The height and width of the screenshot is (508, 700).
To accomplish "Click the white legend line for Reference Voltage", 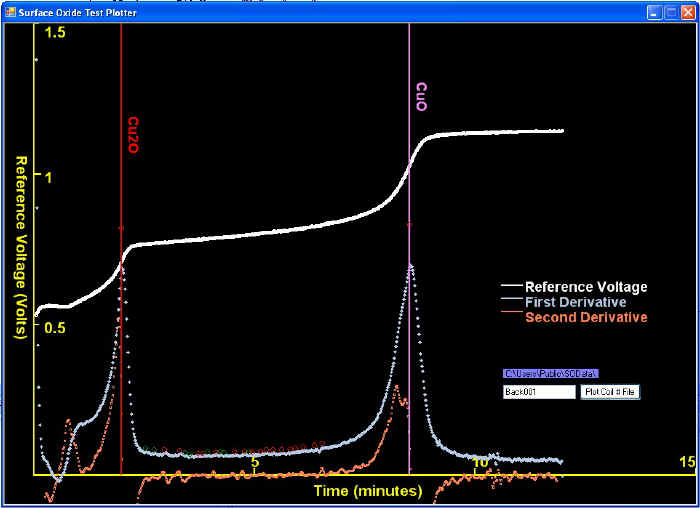I will 510,287.
